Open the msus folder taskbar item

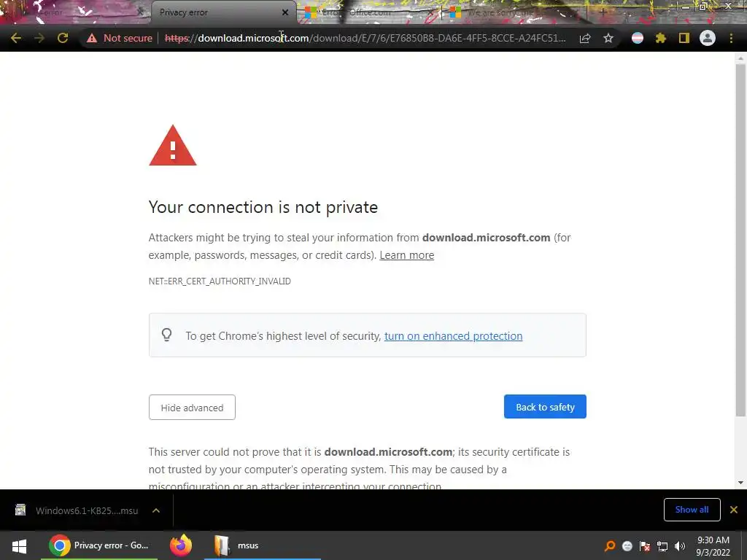click(262, 545)
